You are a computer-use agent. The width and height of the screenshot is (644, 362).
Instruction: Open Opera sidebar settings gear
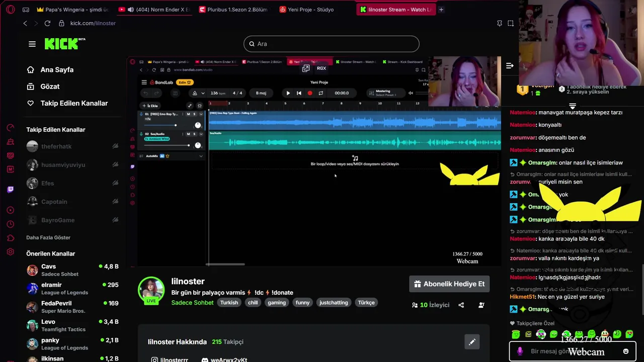tap(11, 252)
